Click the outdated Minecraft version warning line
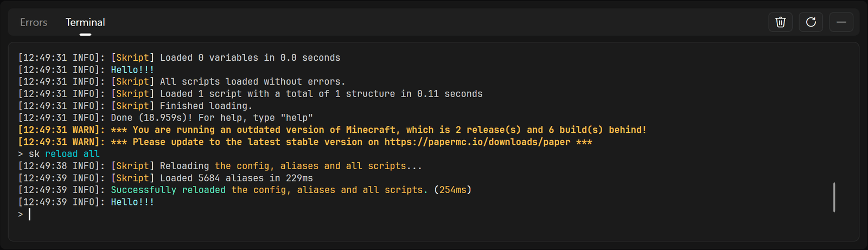868x250 pixels. [x=332, y=130]
